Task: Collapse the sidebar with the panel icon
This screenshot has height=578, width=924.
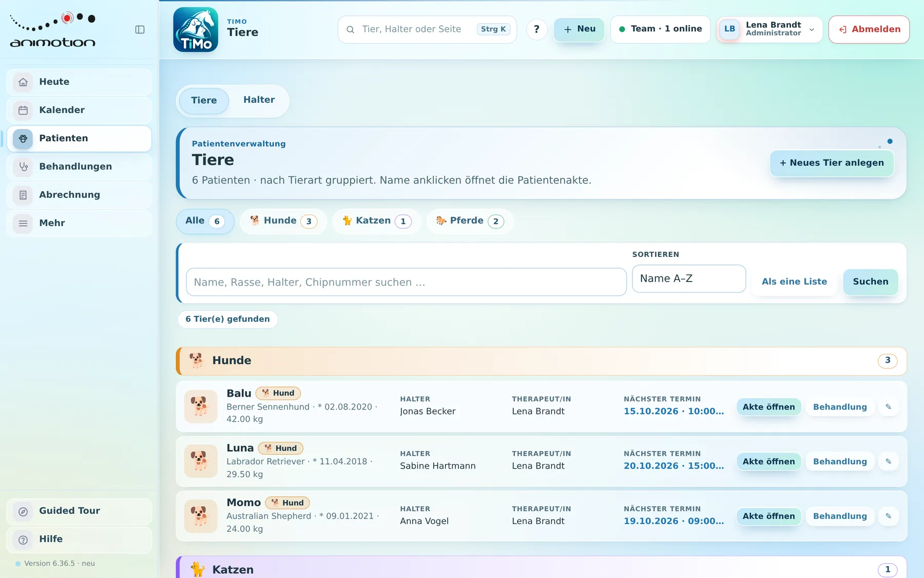Action: pos(140,30)
